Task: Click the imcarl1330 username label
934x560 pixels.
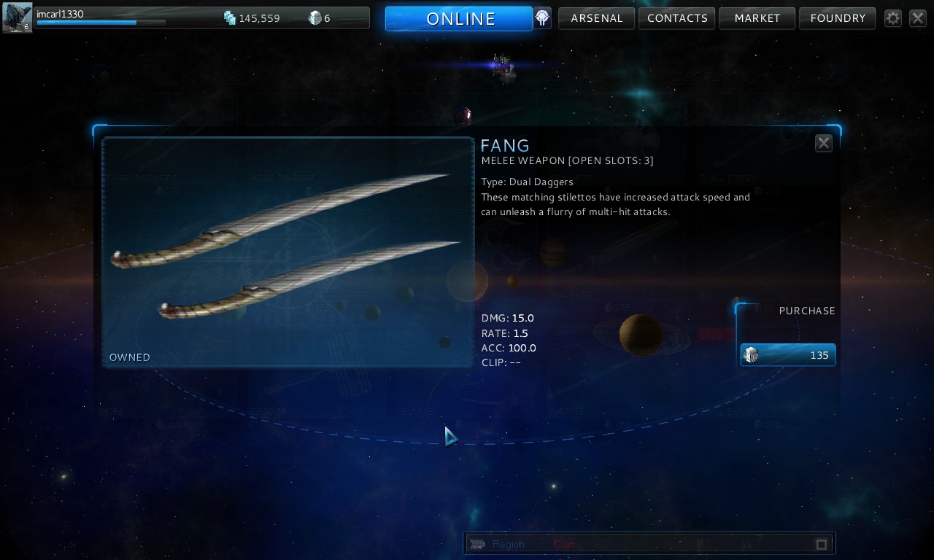Action: click(60, 13)
